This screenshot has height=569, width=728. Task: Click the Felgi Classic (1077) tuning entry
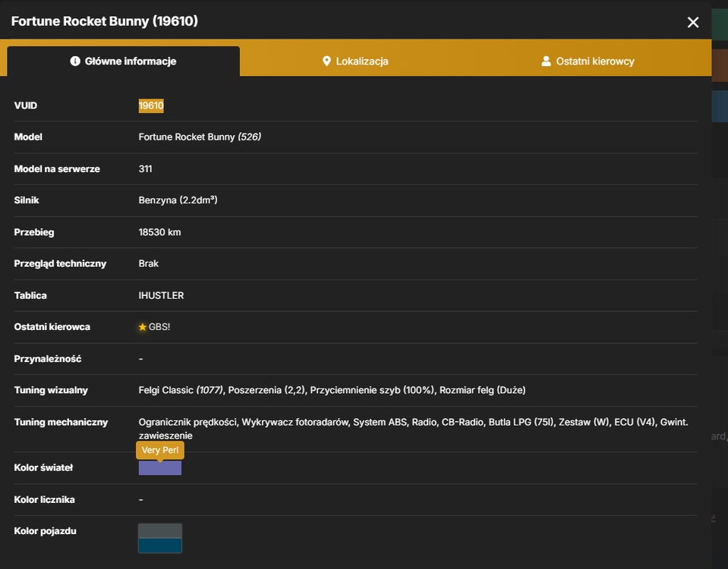[181, 390]
